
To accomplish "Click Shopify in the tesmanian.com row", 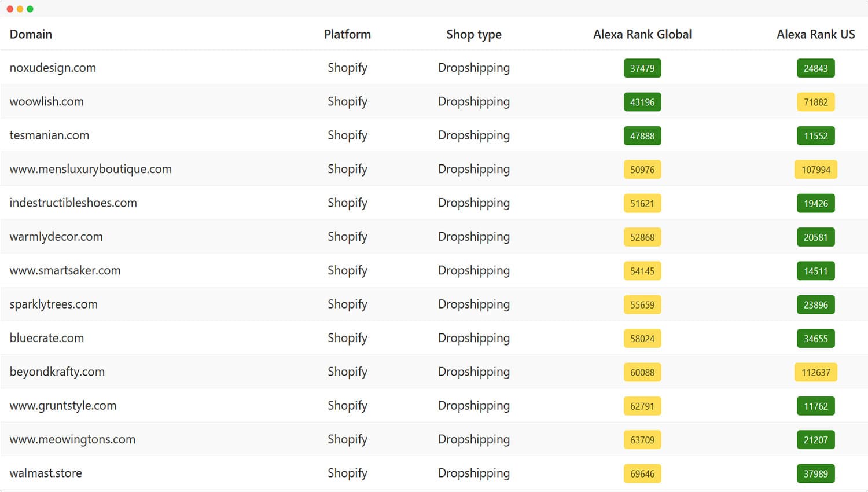I will [347, 135].
